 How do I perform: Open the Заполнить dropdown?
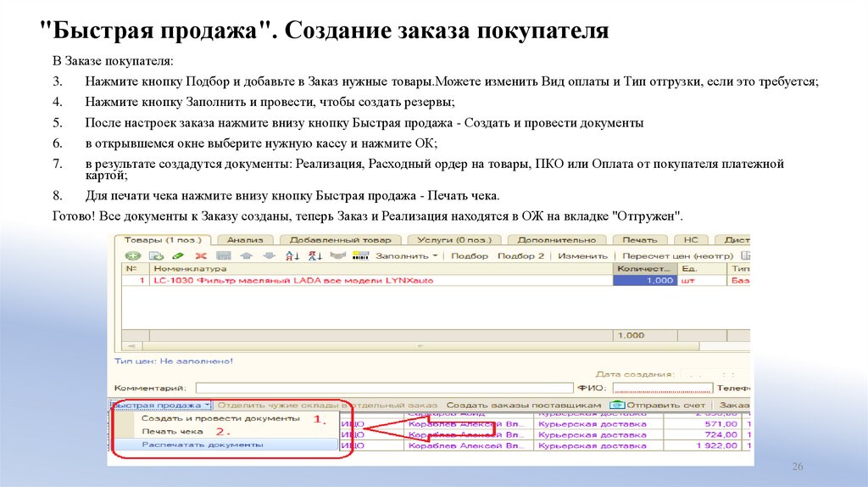pyautogui.click(x=407, y=256)
